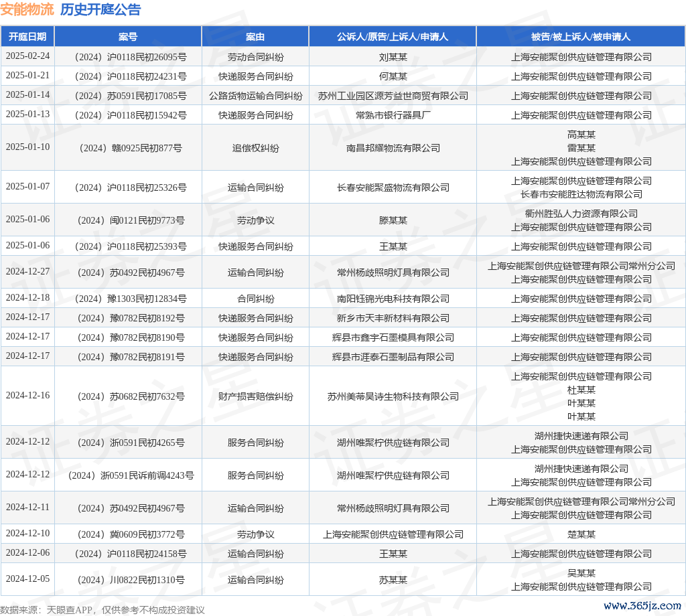The width and height of the screenshot is (686, 616).
Task: Click plaintiff 南昌邦耀物流有限公司
Action: point(393,148)
